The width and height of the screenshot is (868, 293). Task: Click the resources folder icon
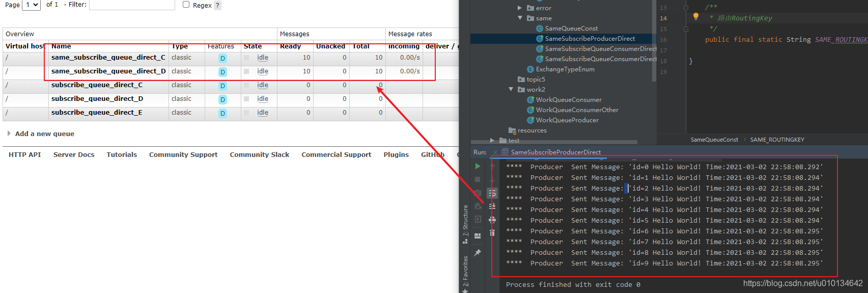pos(512,130)
